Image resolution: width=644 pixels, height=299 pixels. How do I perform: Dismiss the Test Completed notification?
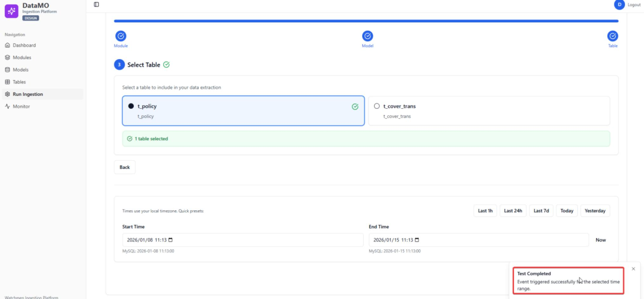[x=633, y=269]
